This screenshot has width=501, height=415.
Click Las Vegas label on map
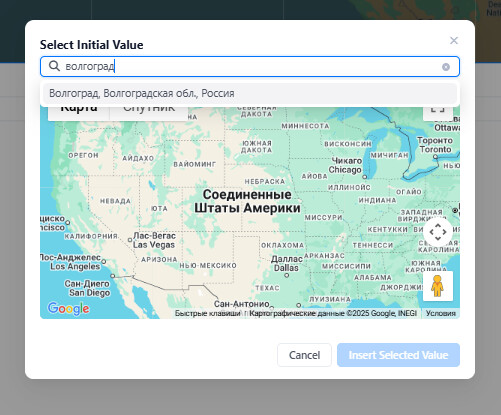[154, 240]
